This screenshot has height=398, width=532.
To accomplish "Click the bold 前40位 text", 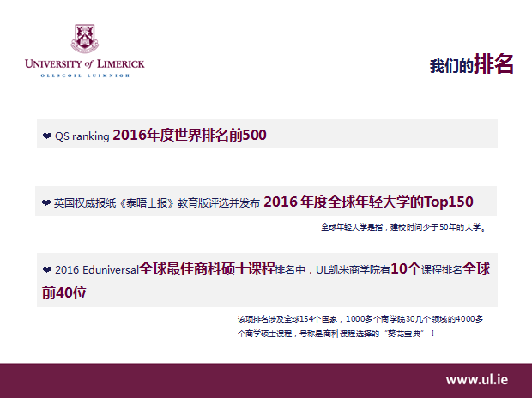I will 64,292.
